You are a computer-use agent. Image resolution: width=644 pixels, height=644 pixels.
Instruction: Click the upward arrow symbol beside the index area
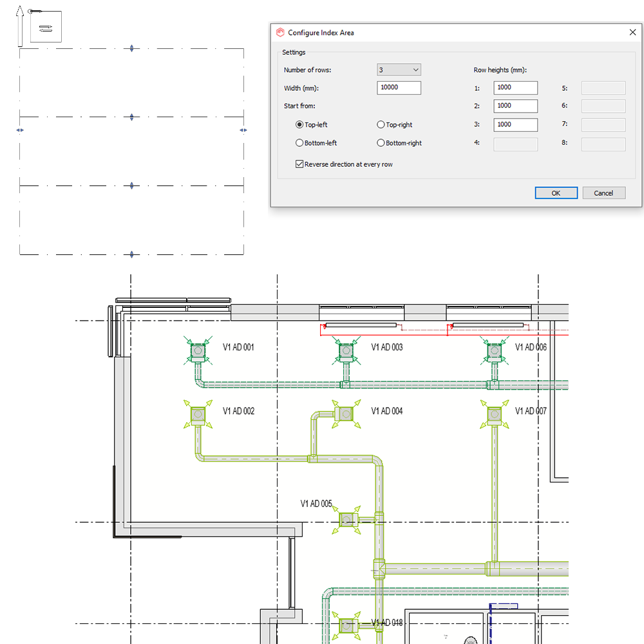pyautogui.click(x=20, y=26)
